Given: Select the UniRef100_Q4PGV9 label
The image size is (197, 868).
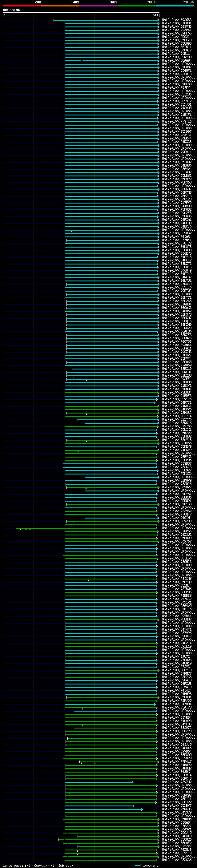Looking at the screenshot, I should coord(177,450).
